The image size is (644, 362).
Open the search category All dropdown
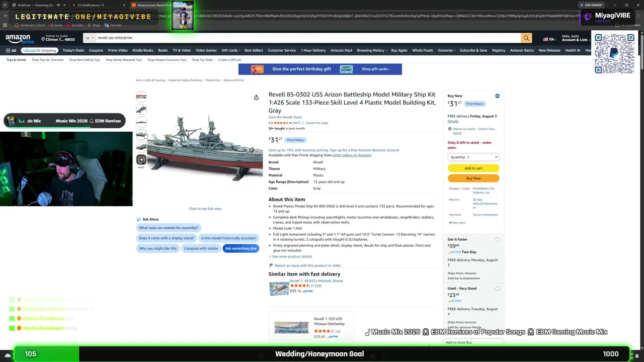click(90, 38)
